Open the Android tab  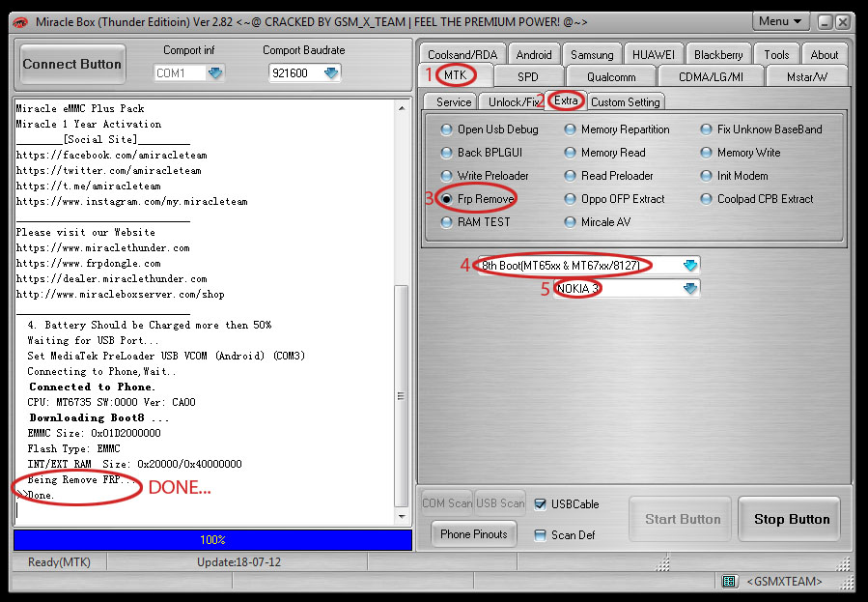(534, 55)
